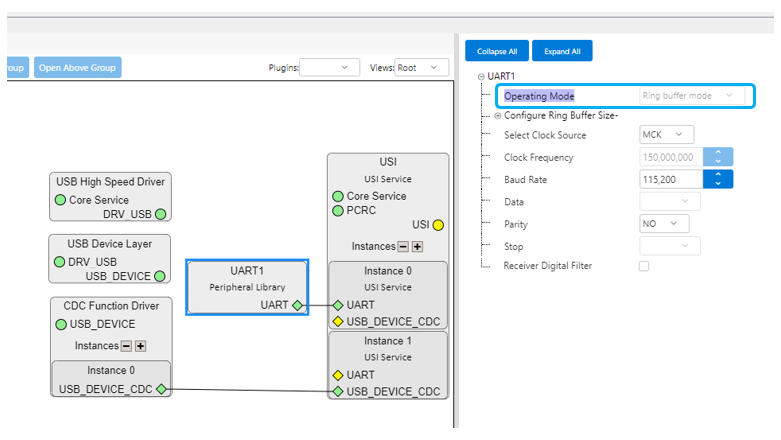This screenshot has width=781, height=440.
Task: Click the USB_DEVICE_CDC diamond on CDC Instance 0
Action: pos(161,389)
